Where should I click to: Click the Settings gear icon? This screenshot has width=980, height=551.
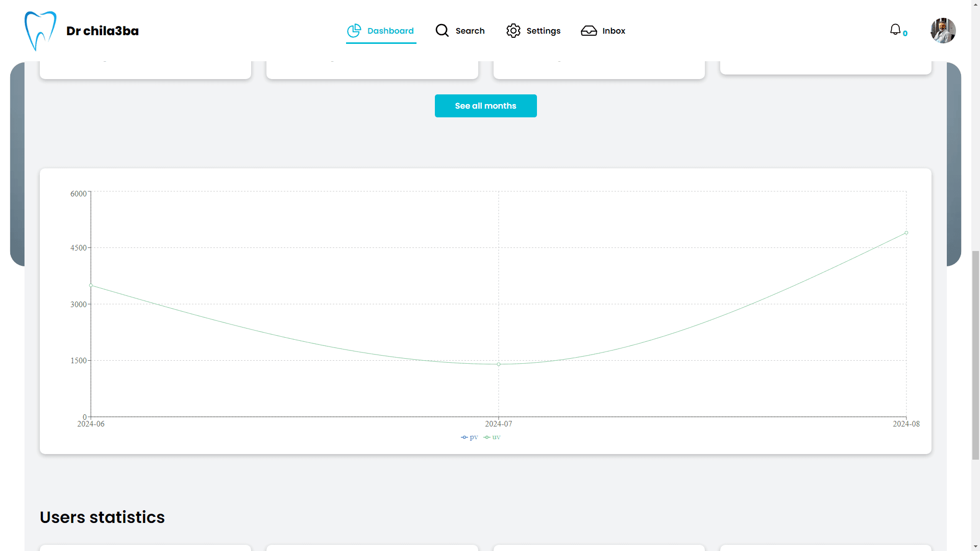pyautogui.click(x=513, y=31)
